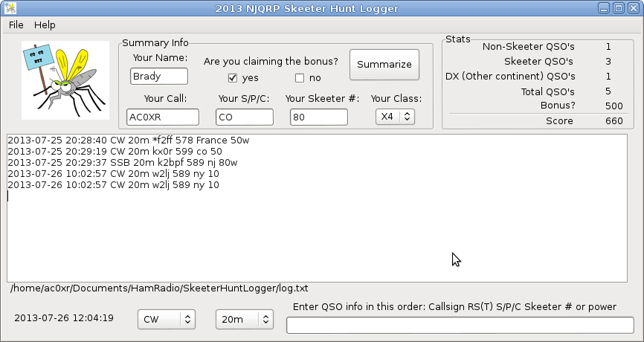Open the CW mode dropdown

point(167,320)
